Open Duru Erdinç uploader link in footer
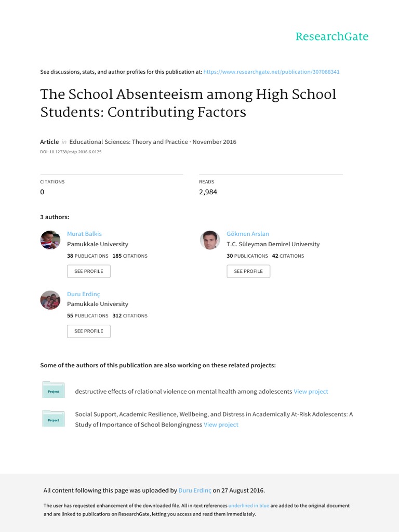 click(x=195, y=490)
